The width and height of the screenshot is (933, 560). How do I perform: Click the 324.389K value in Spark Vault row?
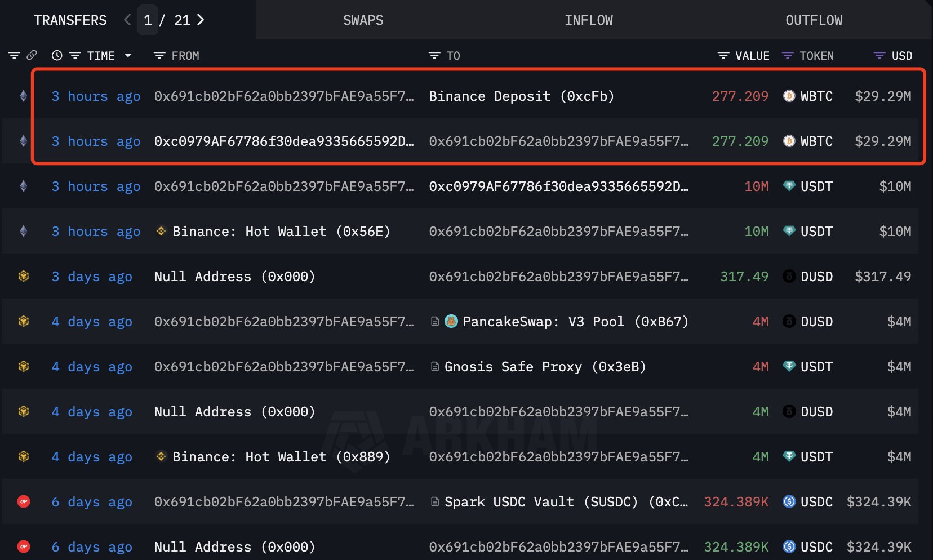click(x=736, y=502)
